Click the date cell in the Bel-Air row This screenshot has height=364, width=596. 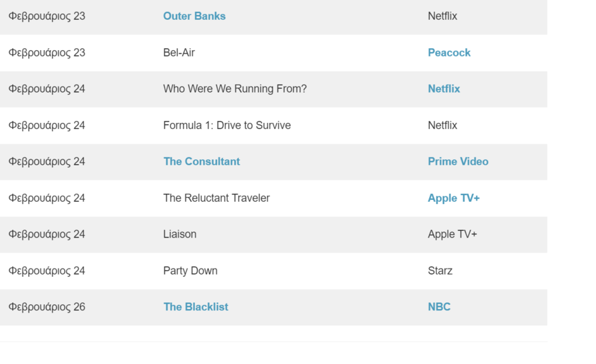coord(47,52)
